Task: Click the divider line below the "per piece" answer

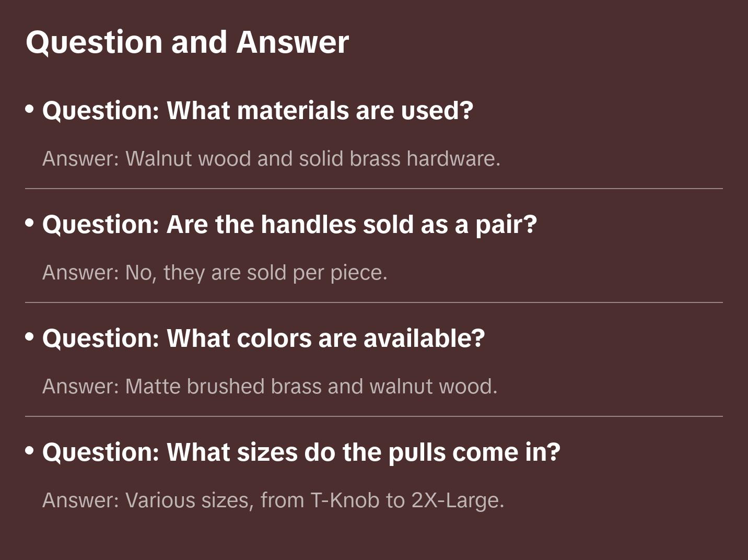Action: point(374,302)
